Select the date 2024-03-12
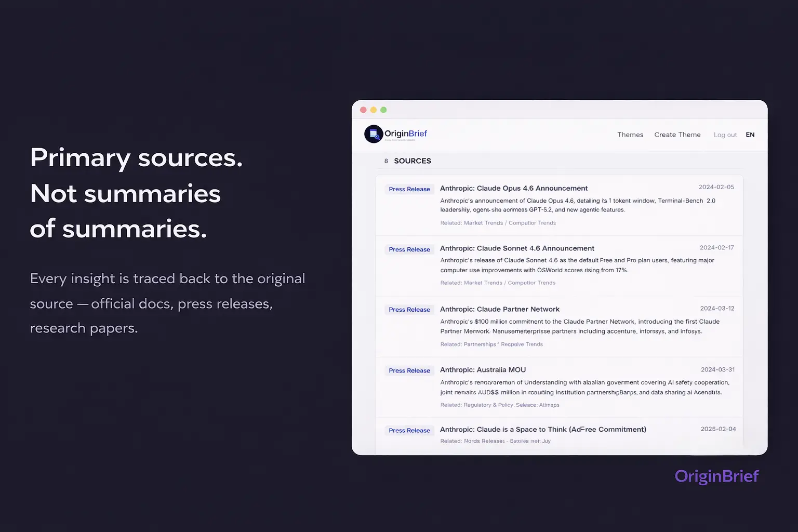This screenshot has width=798, height=532. pyautogui.click(x=717, y=309)
